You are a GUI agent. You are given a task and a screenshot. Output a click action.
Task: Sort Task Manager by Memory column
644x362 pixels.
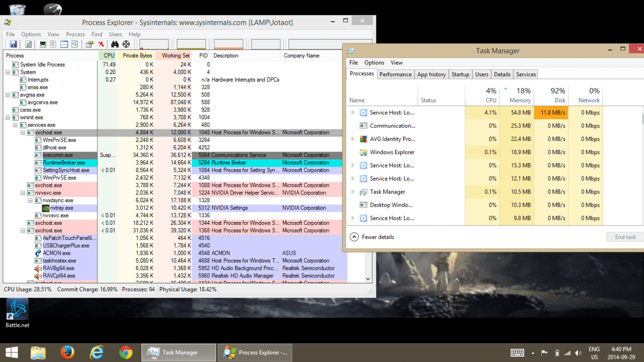point(517,95)
